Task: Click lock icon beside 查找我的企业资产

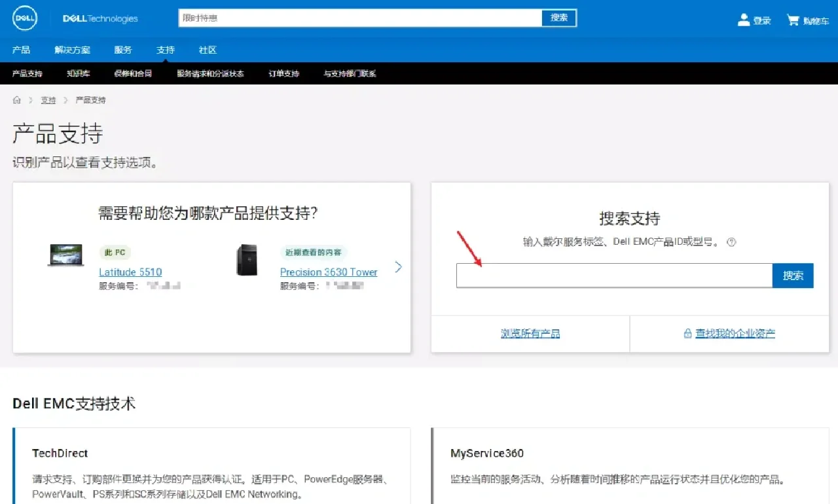Action: [x=687, y=334]
